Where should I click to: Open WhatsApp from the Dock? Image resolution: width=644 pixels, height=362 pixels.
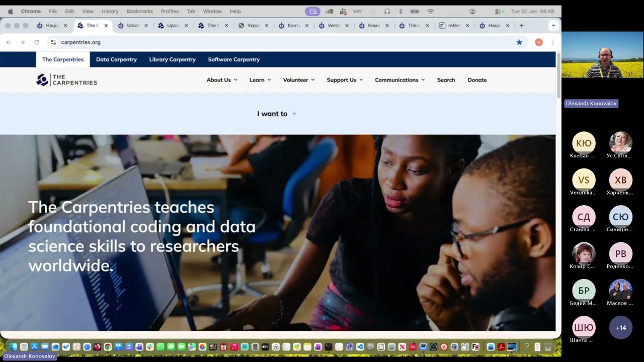(160, 346)
